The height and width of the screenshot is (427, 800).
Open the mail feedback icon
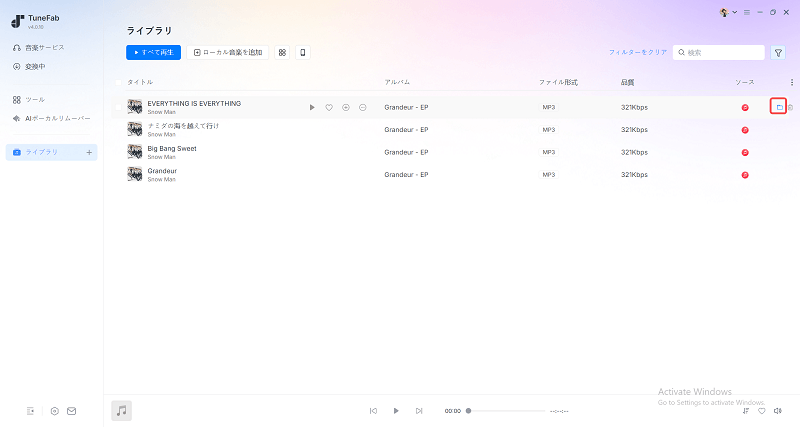point(71,411)
